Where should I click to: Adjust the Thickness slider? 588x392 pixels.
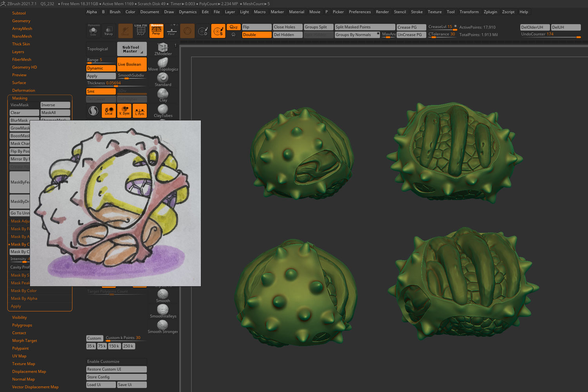[116, 83]
